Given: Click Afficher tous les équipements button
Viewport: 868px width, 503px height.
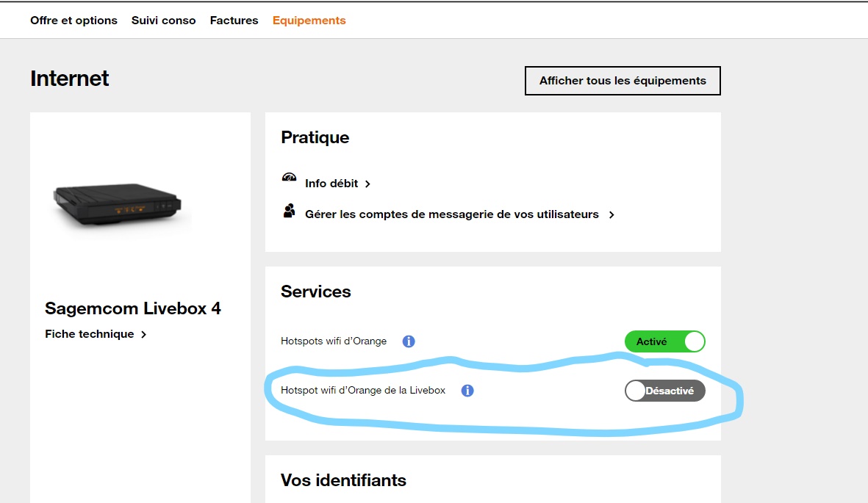Looking at the screenshot, I should (623, 81).
